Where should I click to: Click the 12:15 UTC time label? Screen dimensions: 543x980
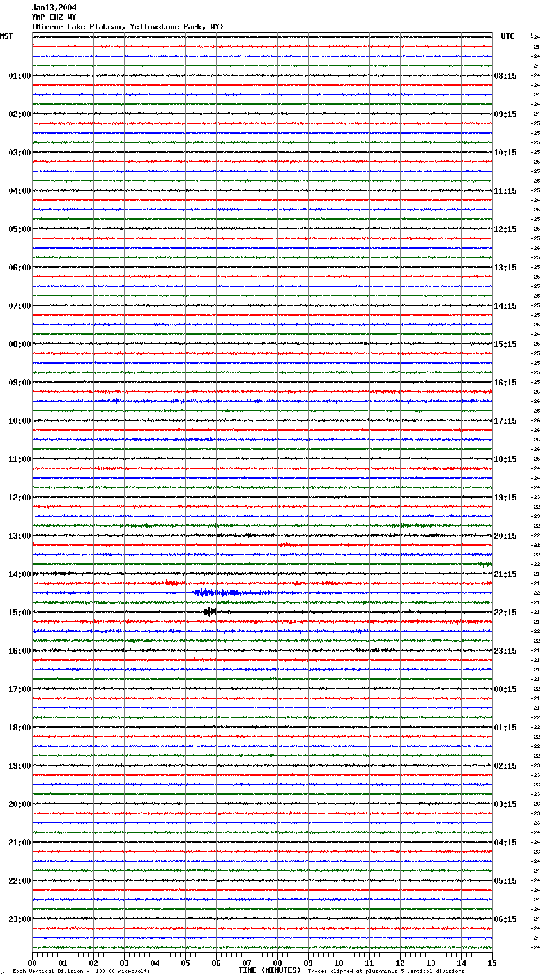click(x=505, y=229)
